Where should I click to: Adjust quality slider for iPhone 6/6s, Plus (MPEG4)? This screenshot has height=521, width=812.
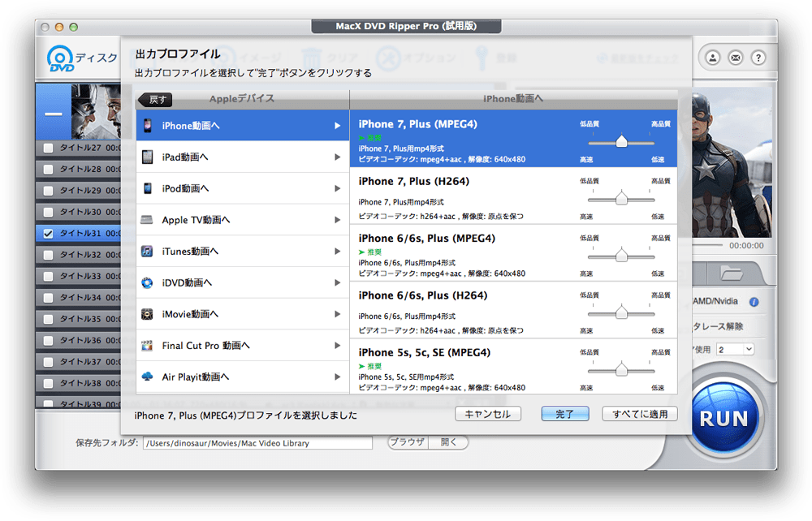coord(621,255)
